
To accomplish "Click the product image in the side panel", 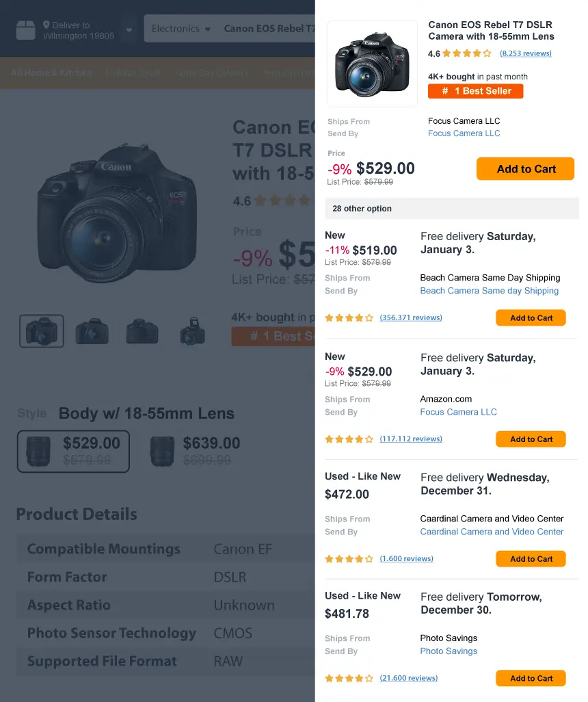I will tap(372, 63).
